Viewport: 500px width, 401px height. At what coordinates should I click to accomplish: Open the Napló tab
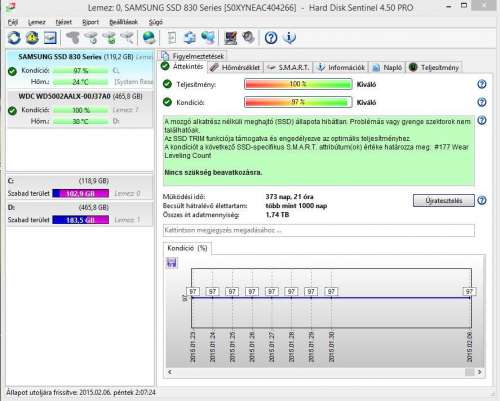387,67
